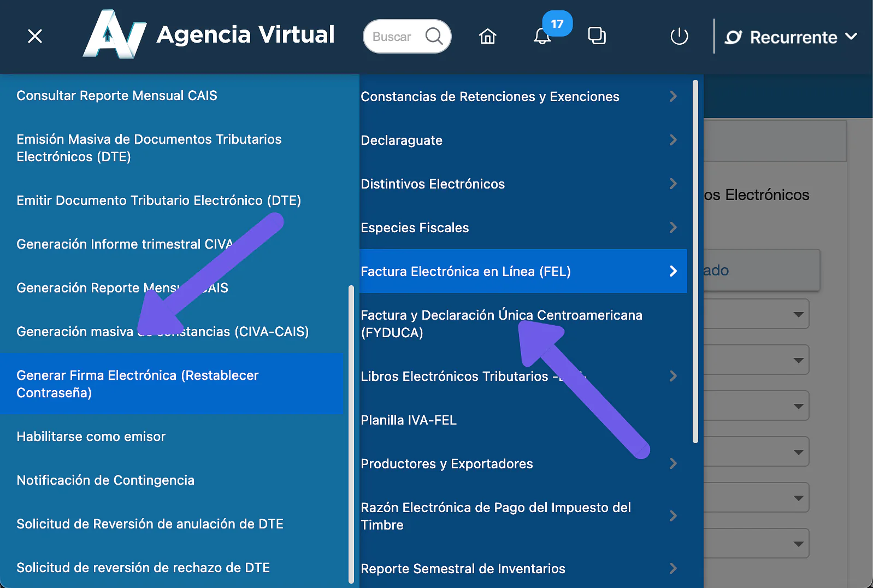Select Notificación de Contingencia
Viewport: 873px width, 588px height.
click(105, 480)
